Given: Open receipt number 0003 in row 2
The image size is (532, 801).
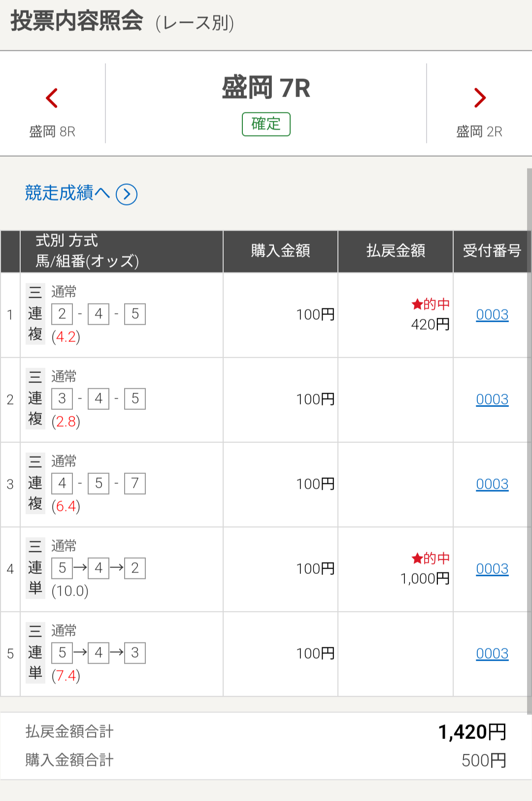Looking at the screenshot, I should [492, 400].
